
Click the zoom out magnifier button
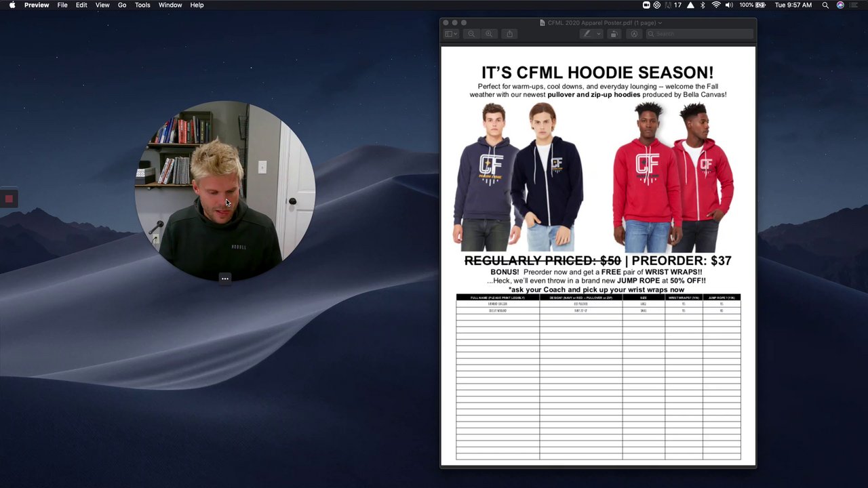coord(471,34)
